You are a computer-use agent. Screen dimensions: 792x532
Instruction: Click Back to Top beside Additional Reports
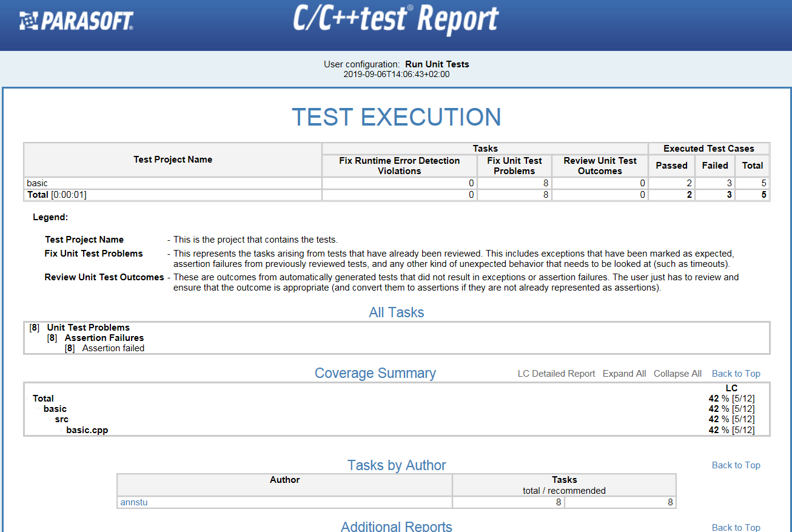(736, 528)
